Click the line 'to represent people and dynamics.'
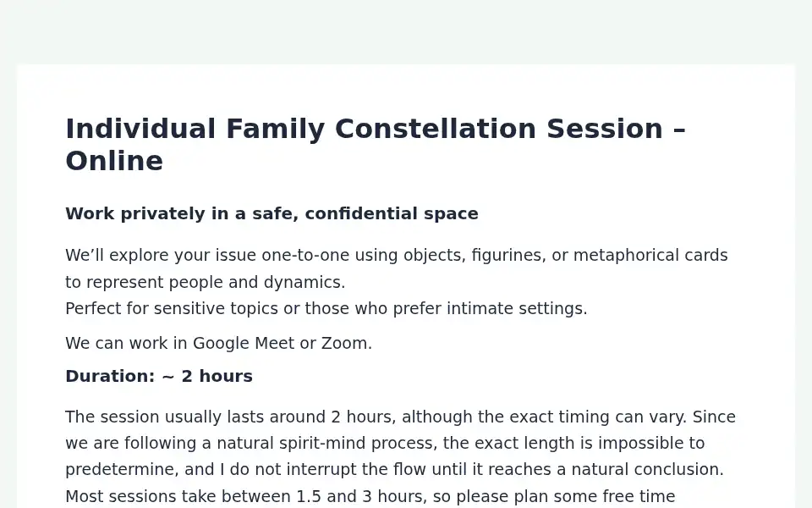Screen dimensions: 812x508 pos(205,283)
